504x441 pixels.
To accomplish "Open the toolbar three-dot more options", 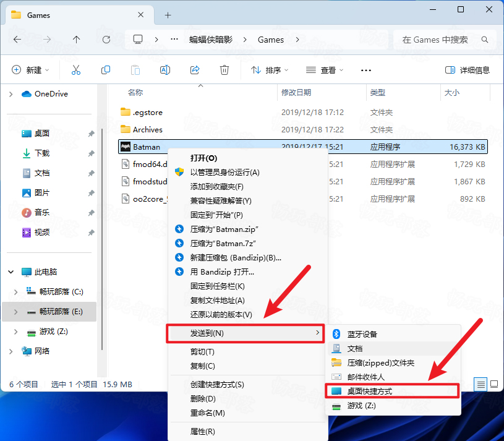I will [365, 70].
